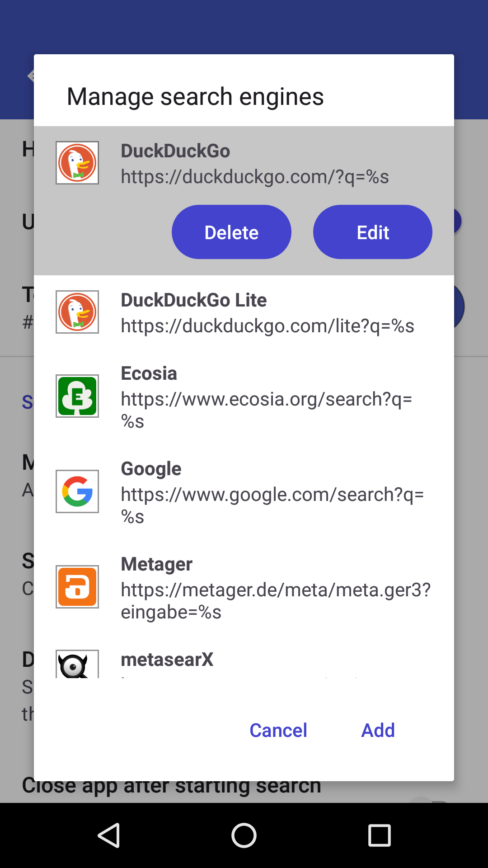Select the DuckDuckGo Lite entry name
This screenshot has width=488, height=868.
point(194,300)
